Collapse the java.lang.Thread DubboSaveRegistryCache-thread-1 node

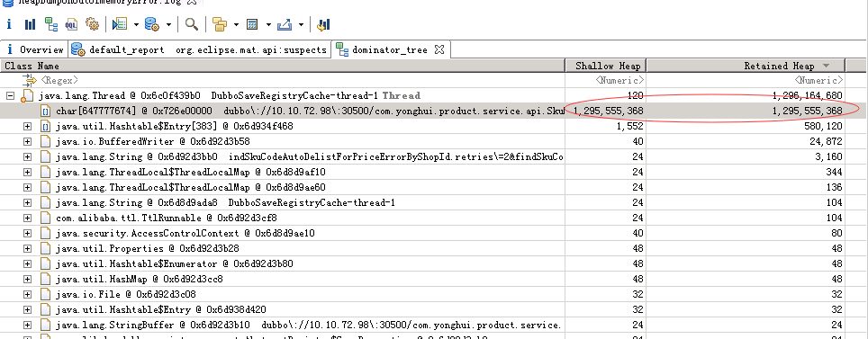[9, 95]
